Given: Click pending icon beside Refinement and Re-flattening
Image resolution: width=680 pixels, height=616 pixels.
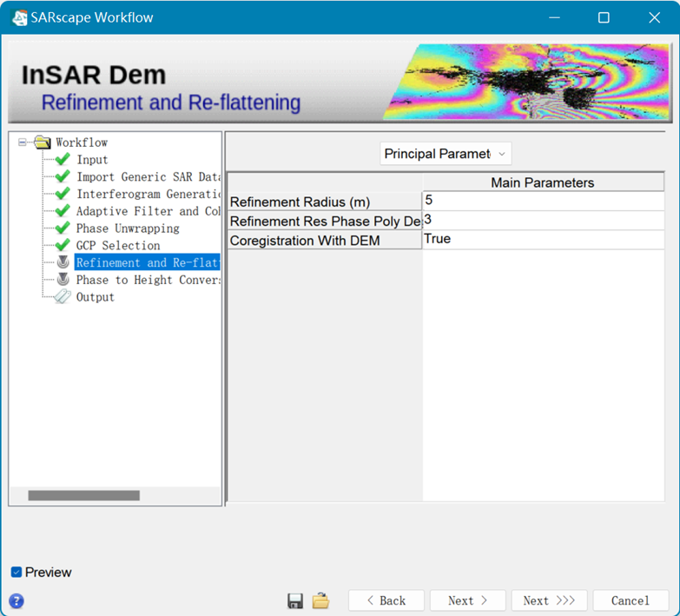Looking at the screenshot, I should point(63,262).
